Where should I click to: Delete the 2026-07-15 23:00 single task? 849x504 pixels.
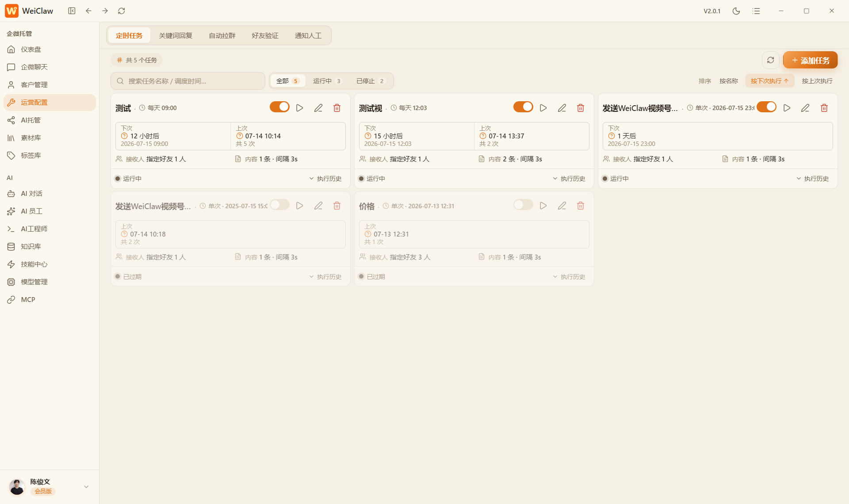point(824,108)
